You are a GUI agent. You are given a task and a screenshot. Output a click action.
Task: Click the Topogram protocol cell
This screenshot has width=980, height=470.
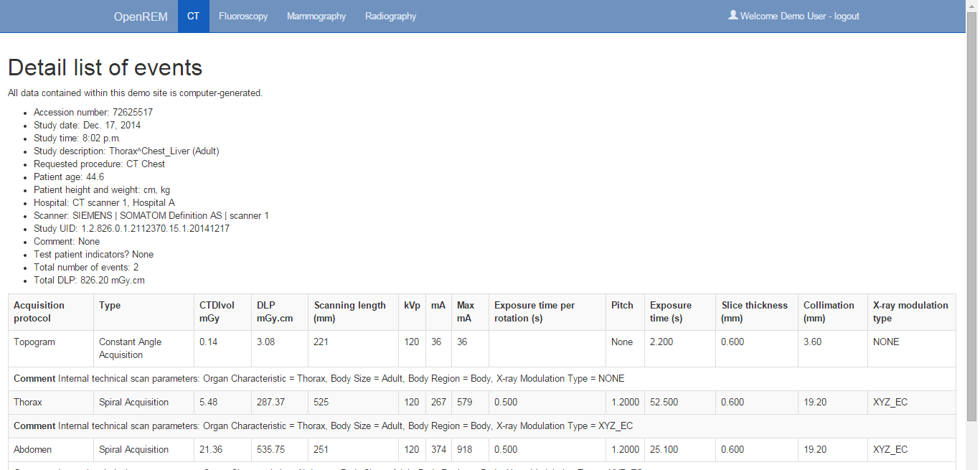(34, 342)
